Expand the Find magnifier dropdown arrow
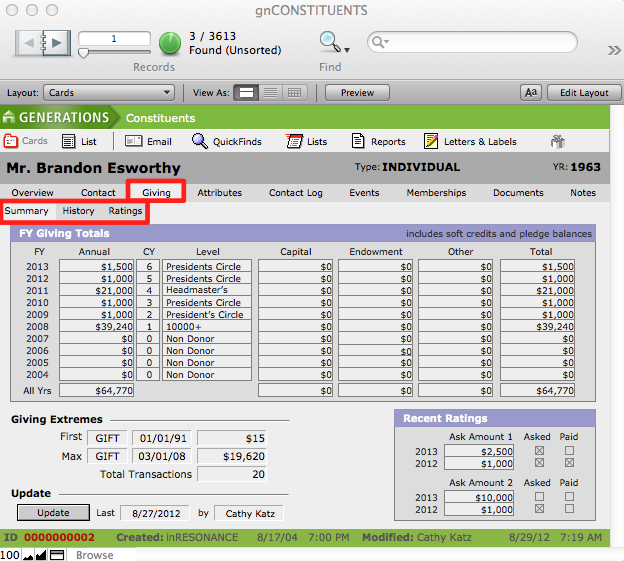Image resolution: width=624 pixels, height=561 pixels. 347,48
